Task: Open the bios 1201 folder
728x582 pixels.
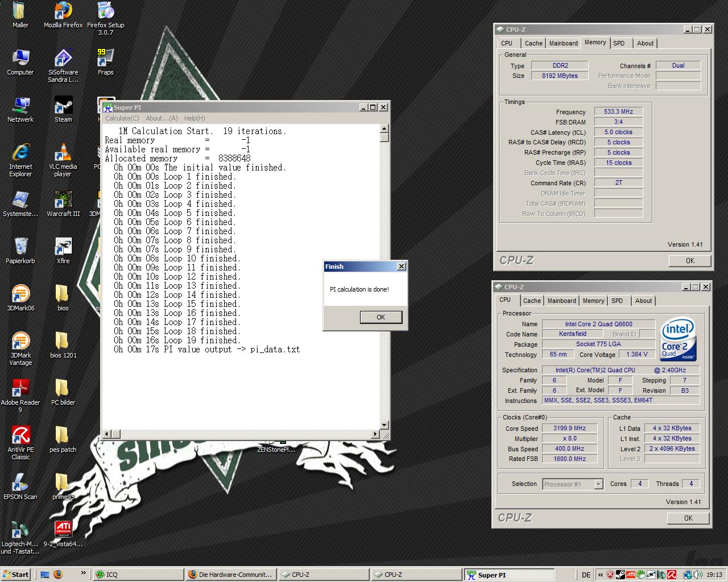Action: (x=63, y=346)
